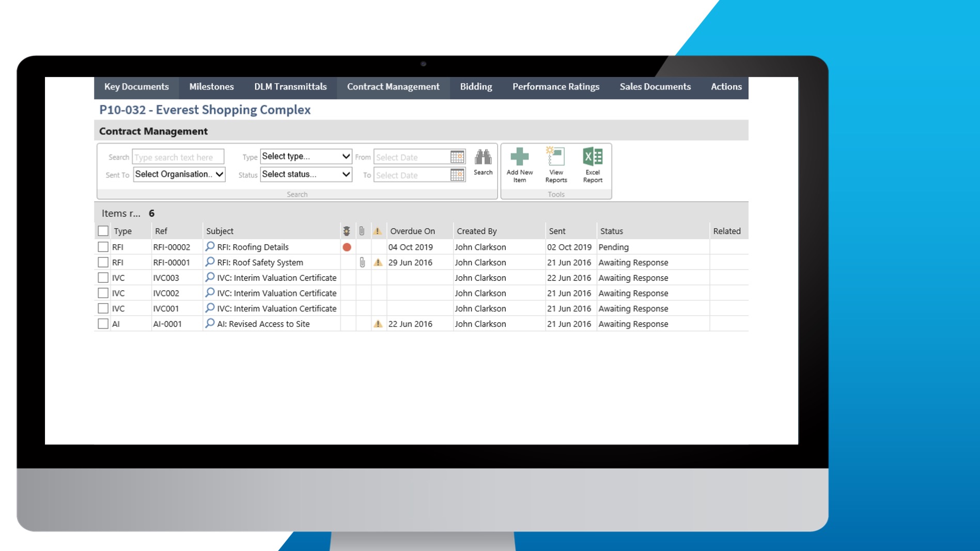The height and width of the screenshot is (551, 980).
Task: Click the RFI-00001 reference cell
Action: coord(172,262)
